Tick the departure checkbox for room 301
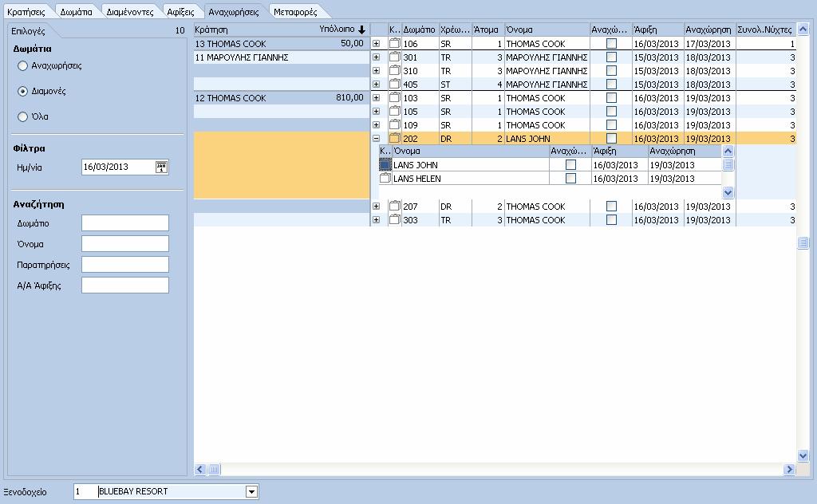Viewport: 817px width, 504px height. [x=611, y=57]
